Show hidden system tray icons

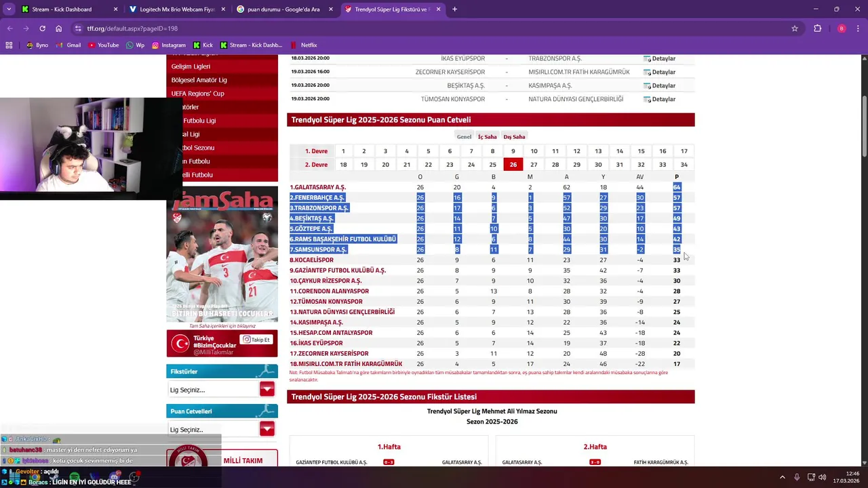tap(782, 477)
